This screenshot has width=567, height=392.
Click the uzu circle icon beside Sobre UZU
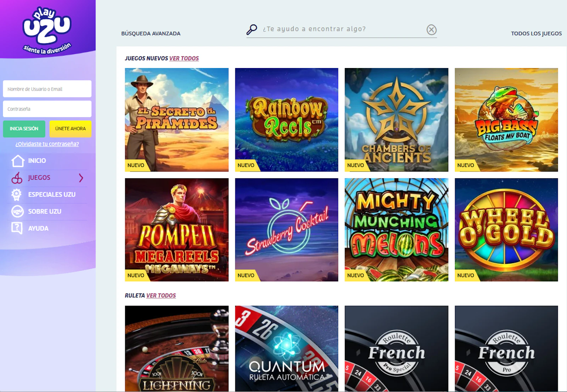(17, 212)
